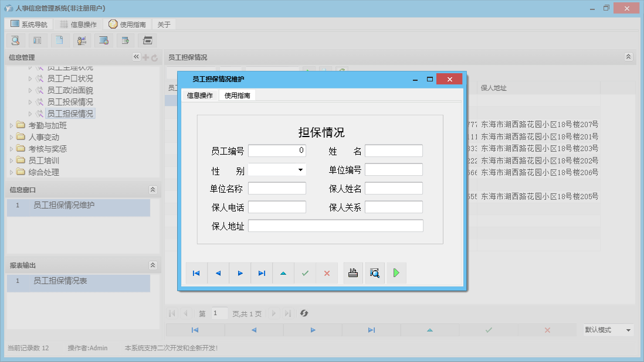Screen dimensions: 644x362
Task: Jump to the last record using navigation arrows
Action: 261,272
